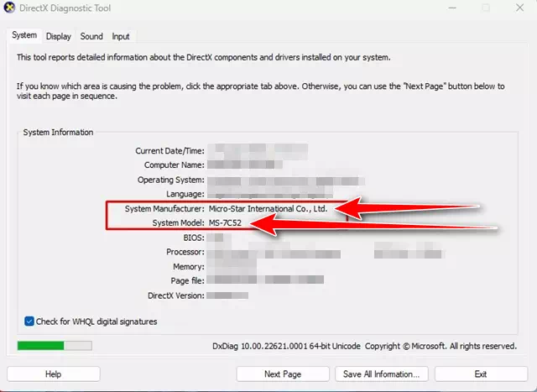Close the DirectX Diagnostic Tool window
This screenshot has width=537, height=392.
(520, 8)
